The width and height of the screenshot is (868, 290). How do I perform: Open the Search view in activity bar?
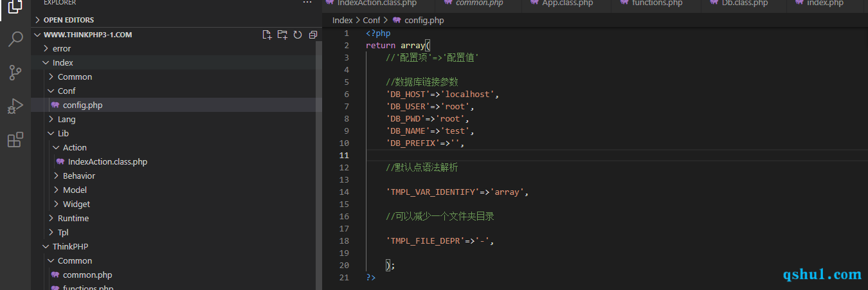coord(15,39)
